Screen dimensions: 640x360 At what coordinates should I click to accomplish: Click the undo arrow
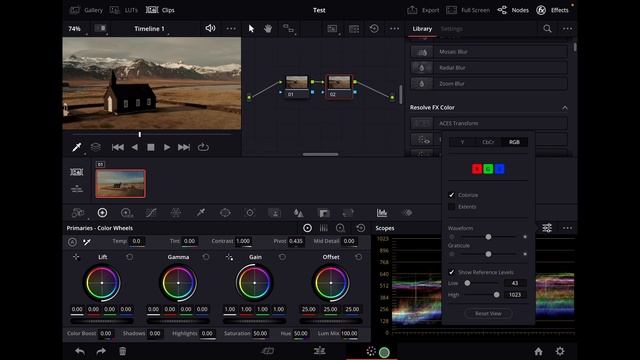pos(80,351)
